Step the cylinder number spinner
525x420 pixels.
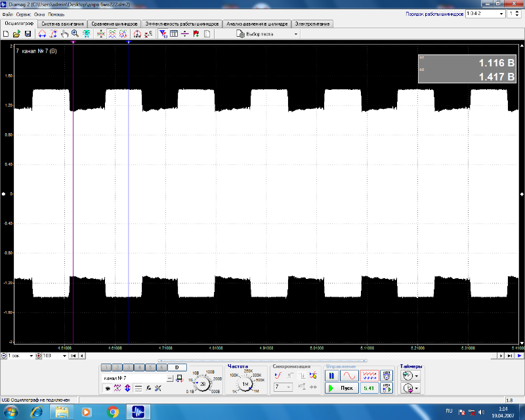click(x=517, y=14)
